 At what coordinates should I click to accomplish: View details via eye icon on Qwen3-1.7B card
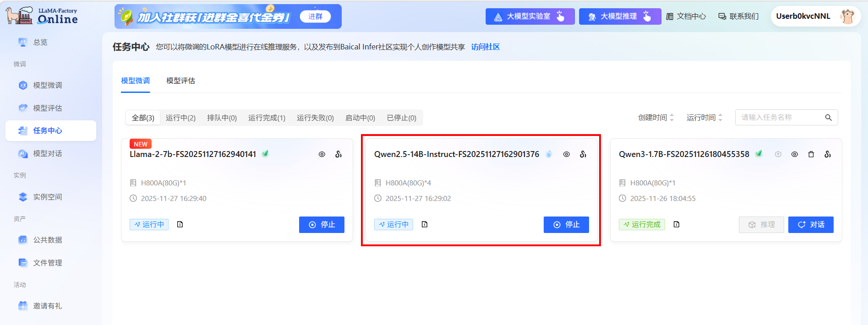point(795,154)
